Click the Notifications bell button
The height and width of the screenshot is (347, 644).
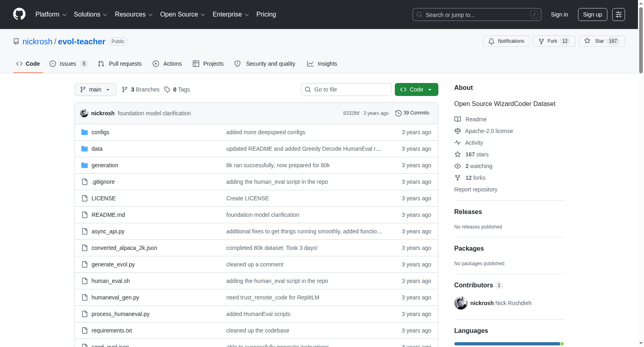coord(506,41)
